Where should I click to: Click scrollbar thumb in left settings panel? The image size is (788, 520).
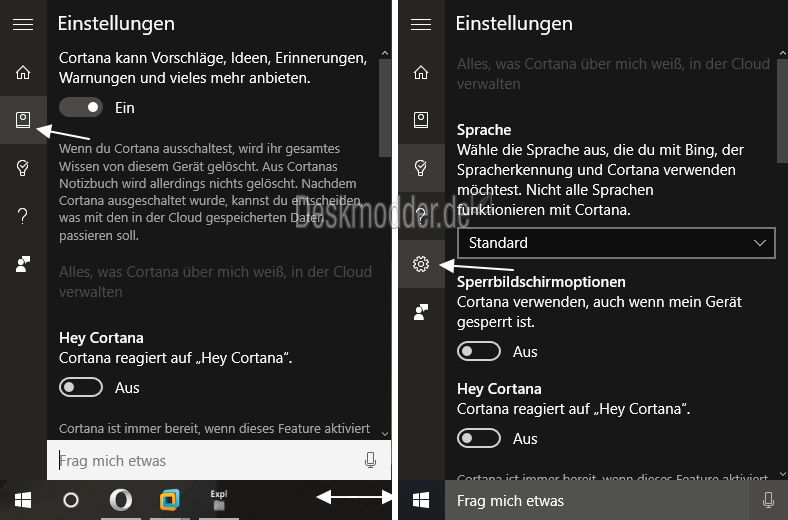coord(385,108)
